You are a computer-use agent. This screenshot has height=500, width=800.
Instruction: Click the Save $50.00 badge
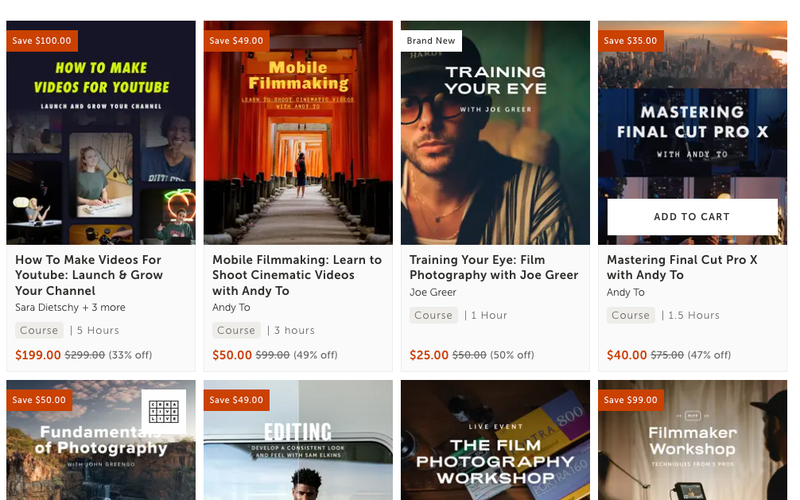coord(39,400)
